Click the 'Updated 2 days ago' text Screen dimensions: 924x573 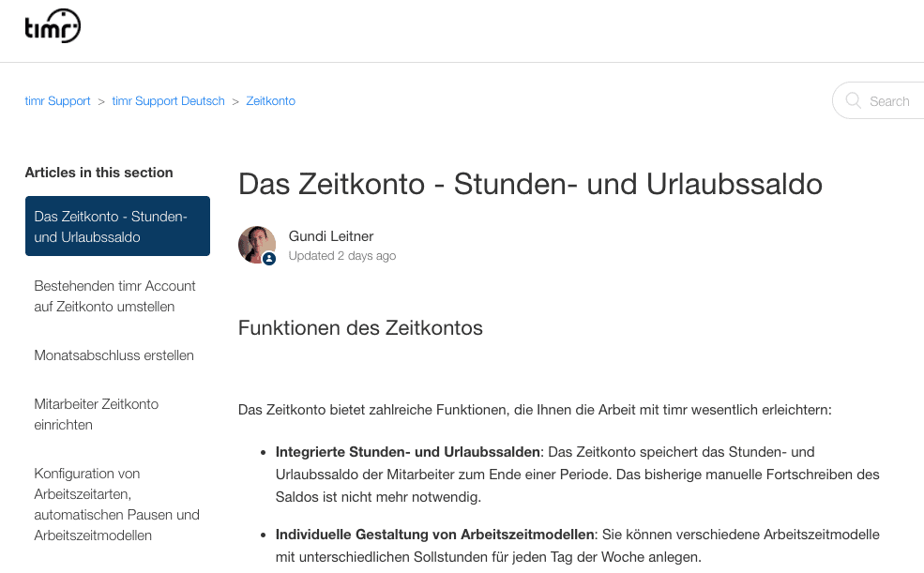[x=342, y=256]
